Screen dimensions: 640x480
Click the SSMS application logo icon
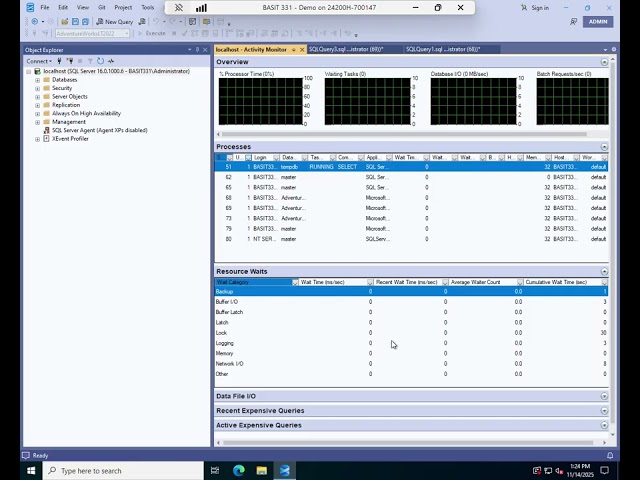coord(30,7)
